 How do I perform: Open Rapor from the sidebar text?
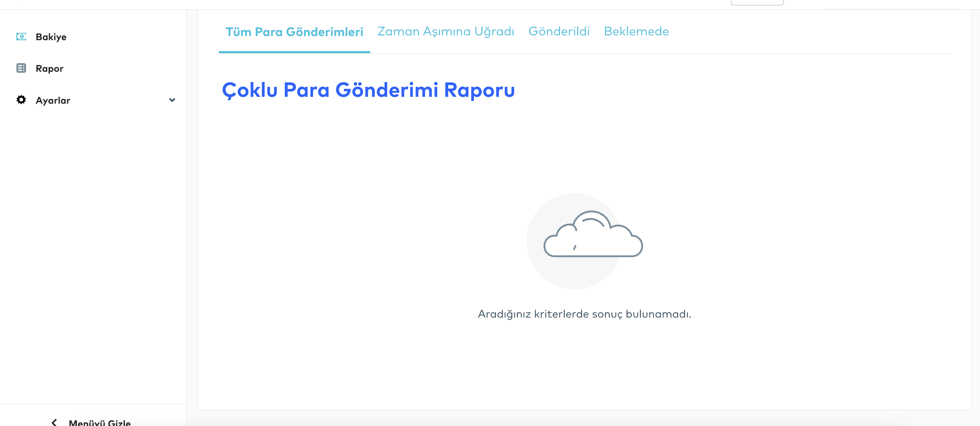click(49, 68)
